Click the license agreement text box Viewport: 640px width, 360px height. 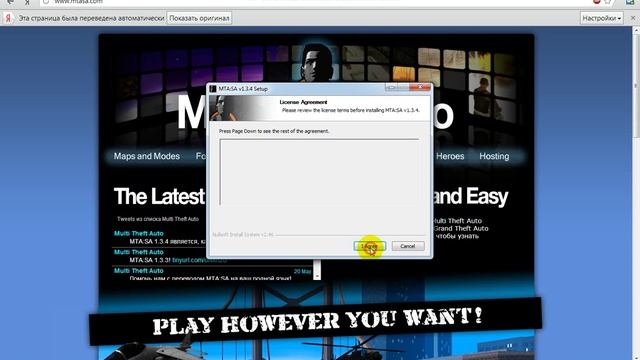pyautogui.click(x=319, y=172)
